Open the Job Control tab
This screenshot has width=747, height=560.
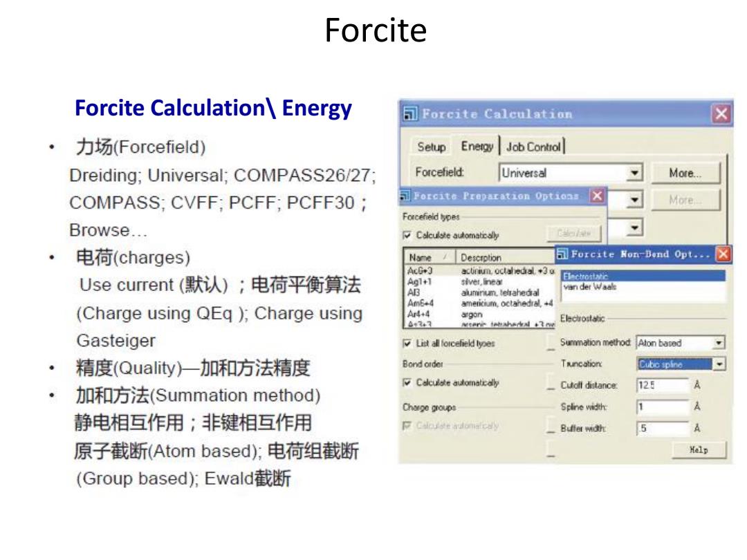tap(533, 147)
